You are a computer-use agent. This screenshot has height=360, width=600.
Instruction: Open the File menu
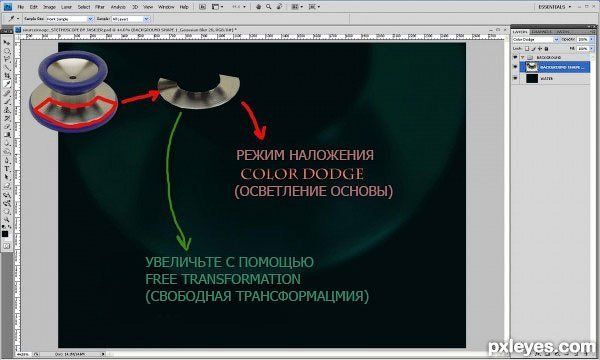[21, 7]
